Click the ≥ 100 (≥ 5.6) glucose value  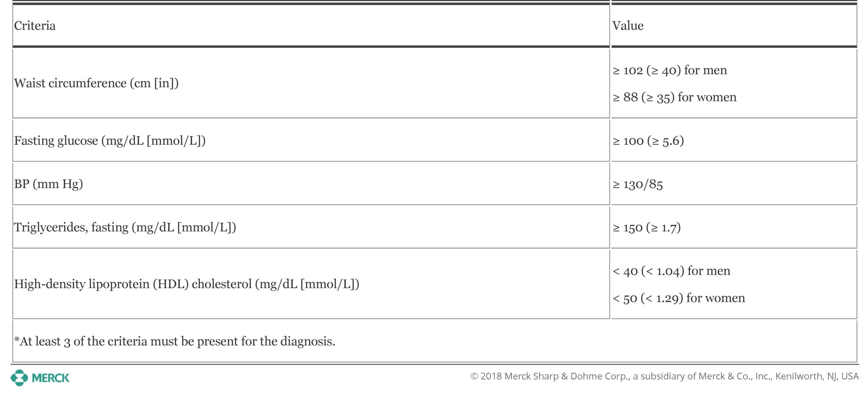[648, 141]
